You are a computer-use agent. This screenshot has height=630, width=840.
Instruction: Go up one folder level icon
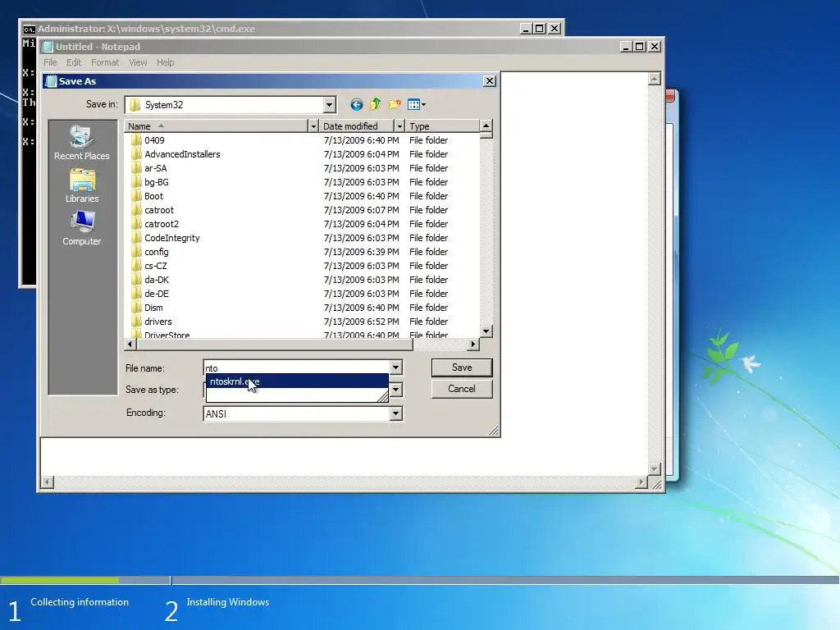point(375,104)
